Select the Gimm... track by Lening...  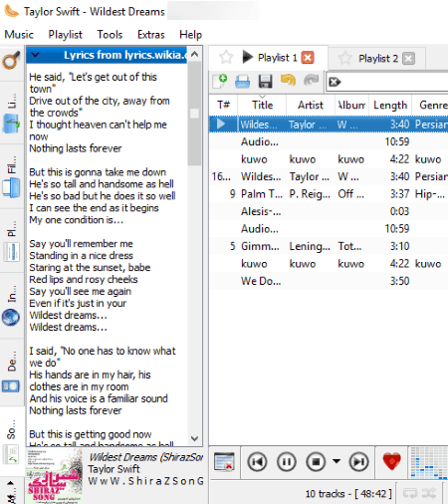pyautogui.click(x=329, y=246)
